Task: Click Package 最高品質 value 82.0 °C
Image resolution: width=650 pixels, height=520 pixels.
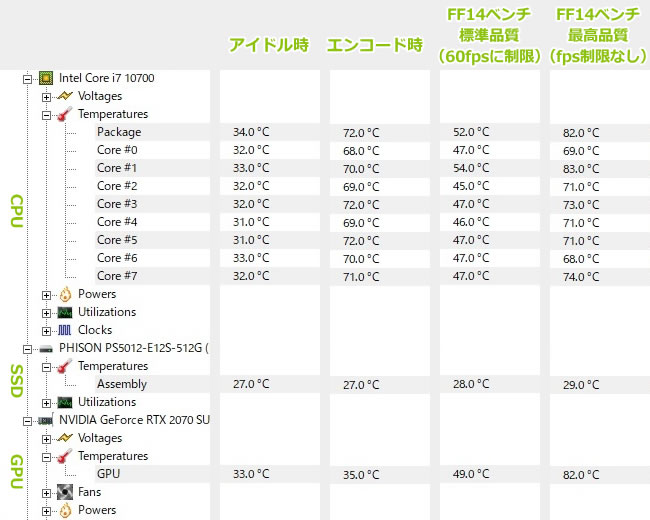Action: click(581, 133)
